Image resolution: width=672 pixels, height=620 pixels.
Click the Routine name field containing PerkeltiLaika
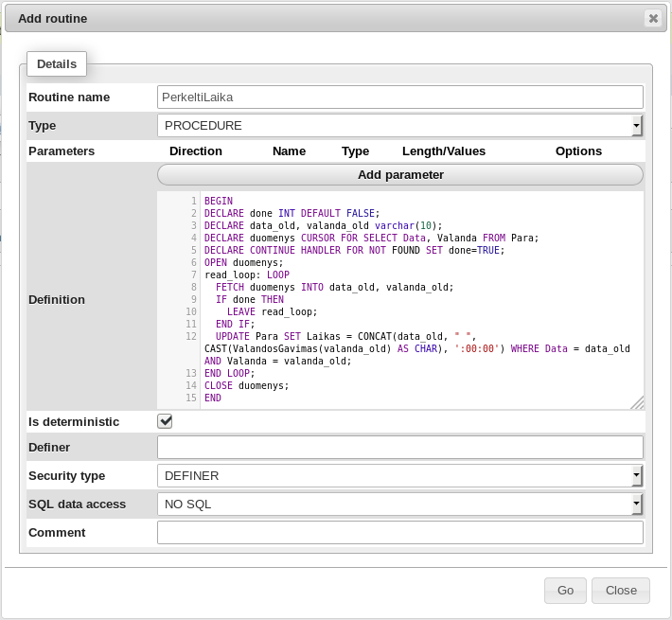399,97
